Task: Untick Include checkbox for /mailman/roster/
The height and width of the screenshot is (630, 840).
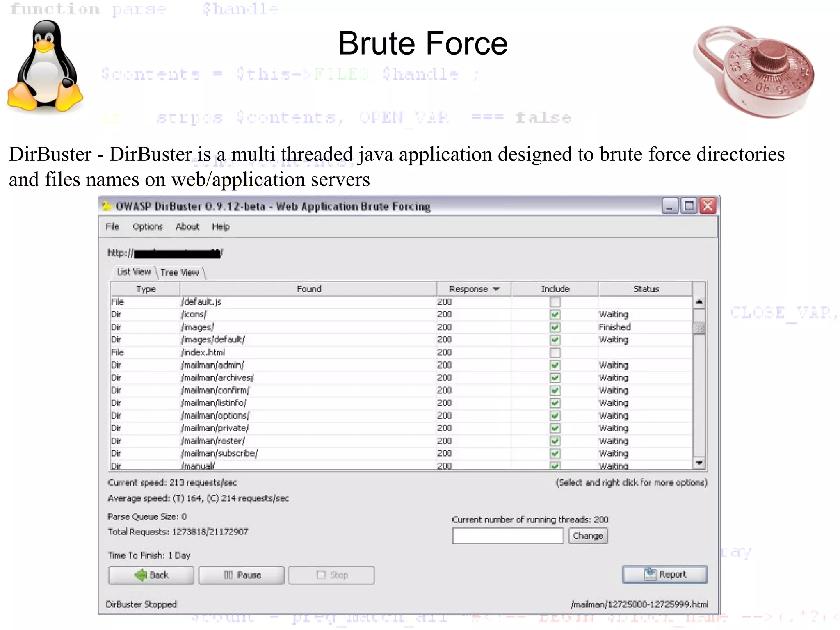Action: click(555, 441)
